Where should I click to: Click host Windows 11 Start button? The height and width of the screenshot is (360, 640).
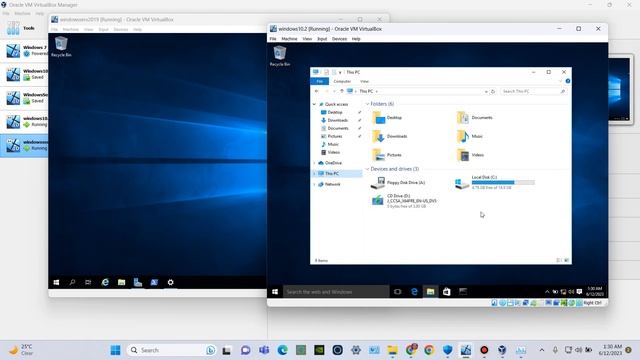[116, 350]
